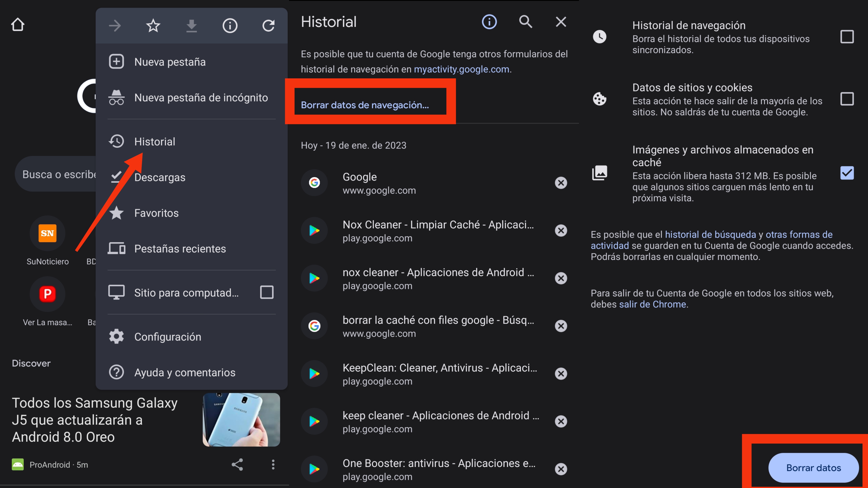
Task: Open borrar la caché con files entry
Action: [421, 326]
